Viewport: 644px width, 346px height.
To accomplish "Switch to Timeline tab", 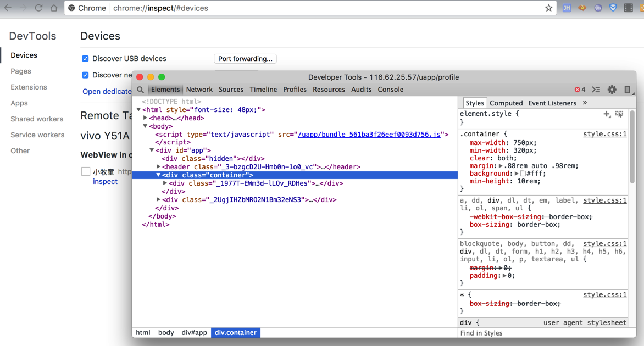I will click(263, 90).
